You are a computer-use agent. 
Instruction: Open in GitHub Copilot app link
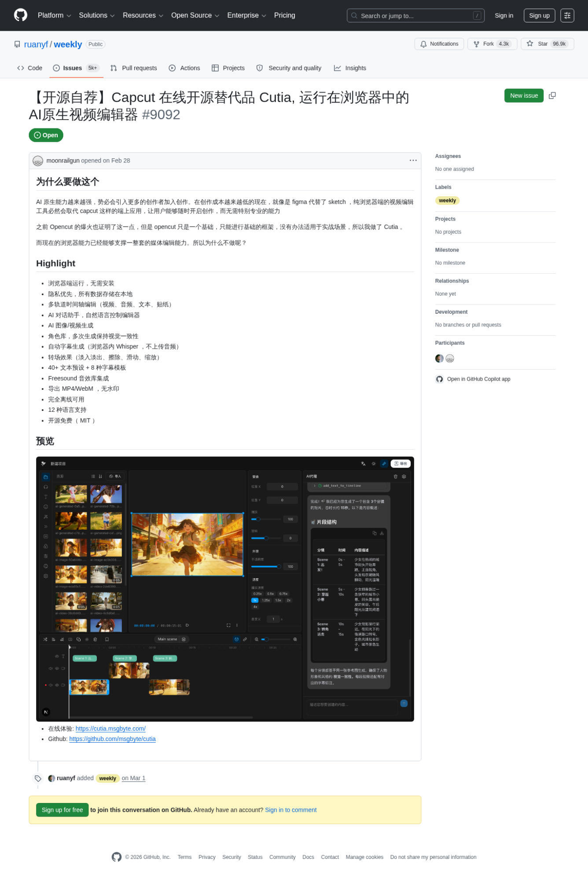tap(478, 379)
